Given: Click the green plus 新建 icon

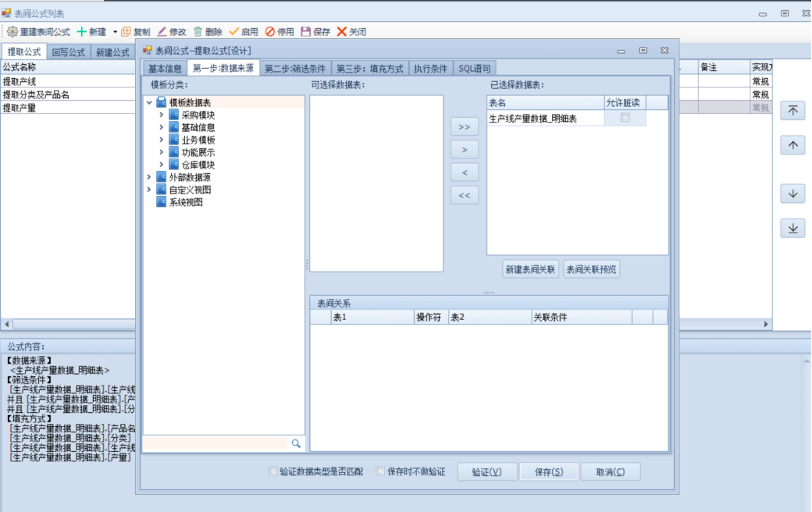Looking at the screenshot, I should [x=81, y=32].
